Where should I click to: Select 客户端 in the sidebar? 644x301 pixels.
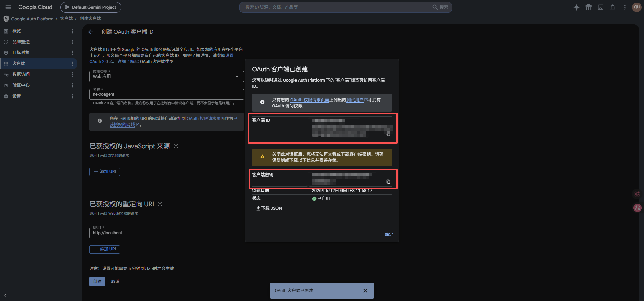19,64
